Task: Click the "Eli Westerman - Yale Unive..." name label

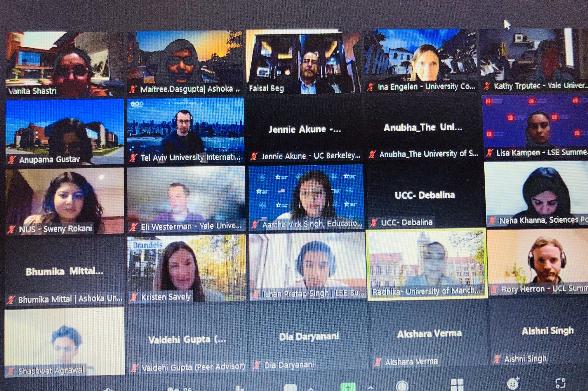Action: [x=191, y=226]
